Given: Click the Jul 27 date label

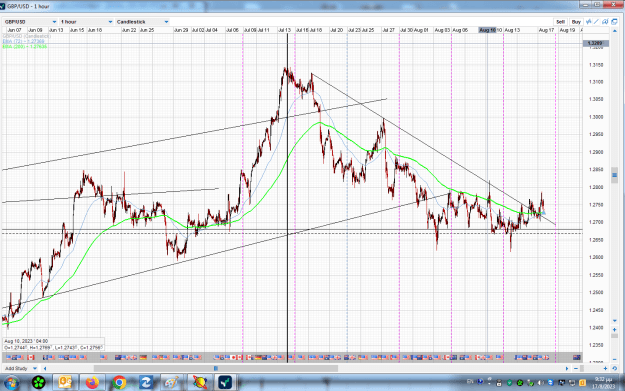Looking at the screenshot, I should click(x=388, y=30).
